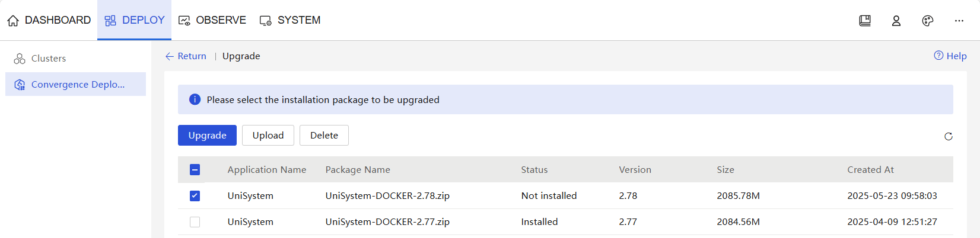Open the user account icon
980x238 pixels.
tap(896, 21)
